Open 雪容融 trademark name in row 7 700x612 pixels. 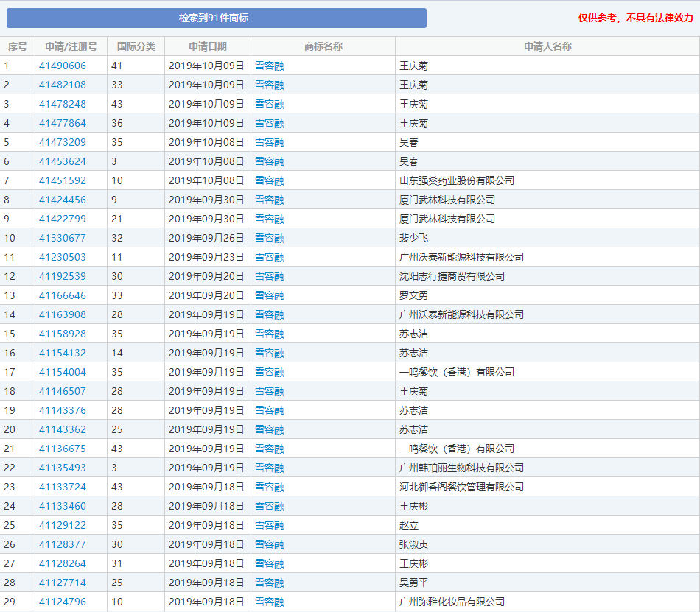pyautogui.click(x=270, y=181)
